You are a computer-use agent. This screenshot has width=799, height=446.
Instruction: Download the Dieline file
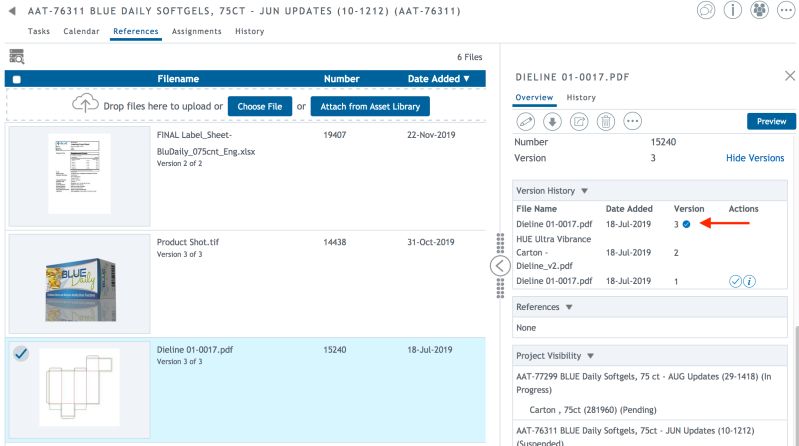pyautogui.click(x=552, y=122)
